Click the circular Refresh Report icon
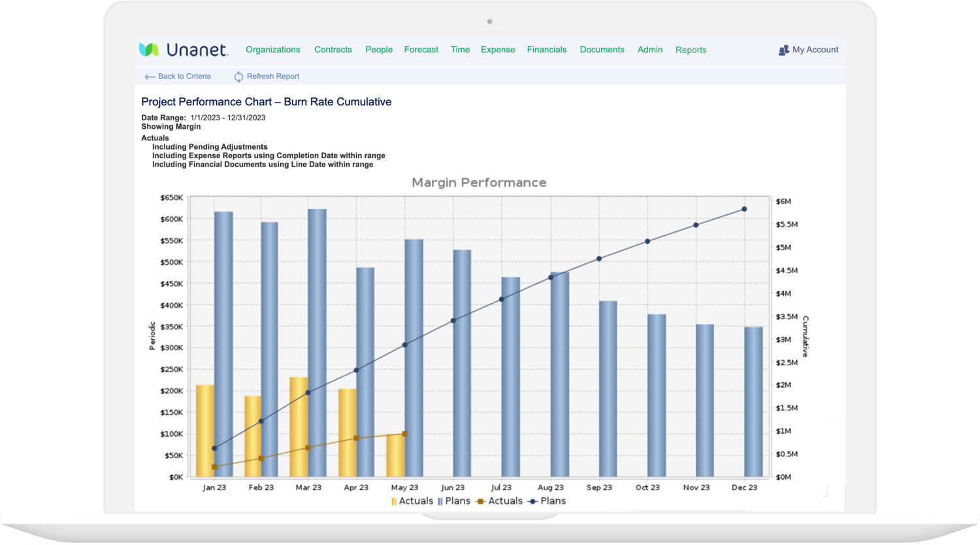 click(238, 76)
